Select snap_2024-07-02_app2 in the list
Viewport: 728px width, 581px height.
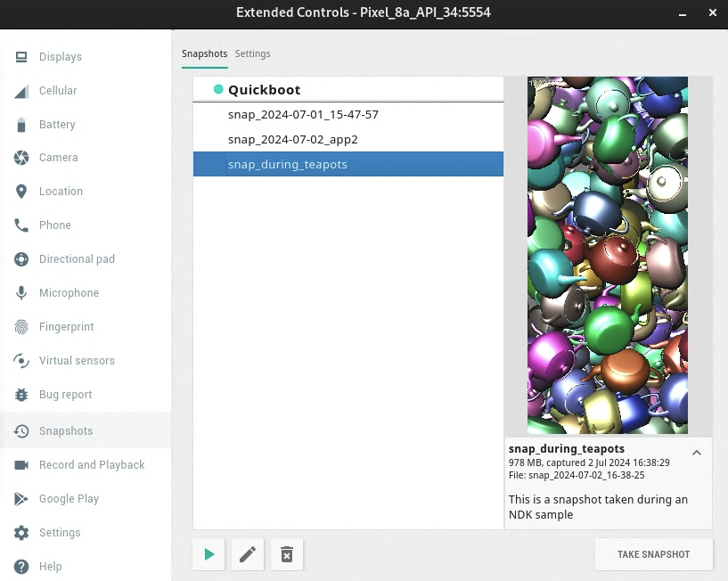[x=292, y=140]
